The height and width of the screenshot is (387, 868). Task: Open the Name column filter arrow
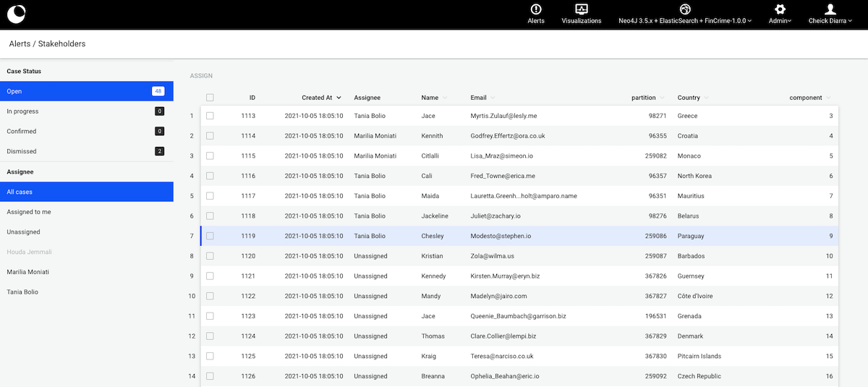tap(445, 98)
